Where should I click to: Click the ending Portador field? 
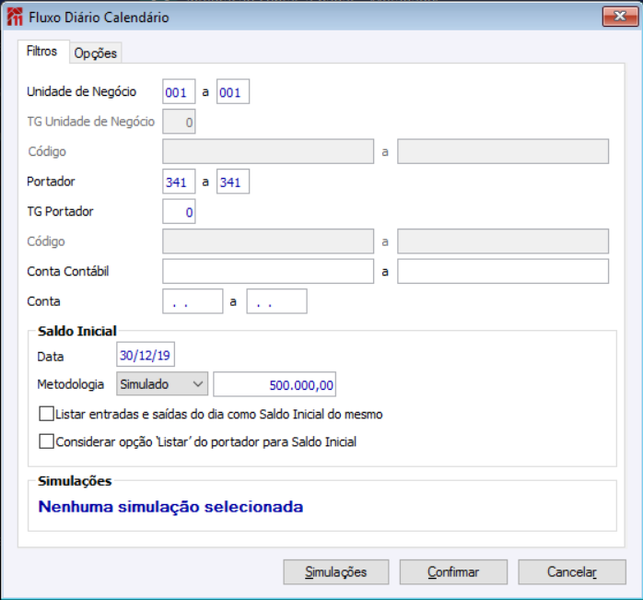(x=233, y=181)
